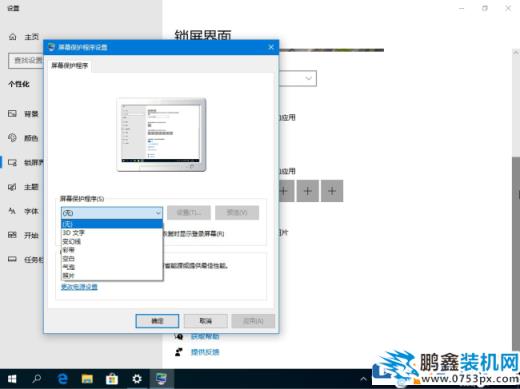Add app with middle plus tile
Viewport: 520px width, 389px height.
(308, 191)
